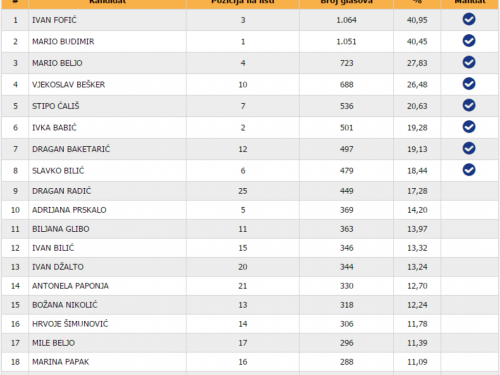
Task: Click the Kandidat column header
Action: point(107,2)
